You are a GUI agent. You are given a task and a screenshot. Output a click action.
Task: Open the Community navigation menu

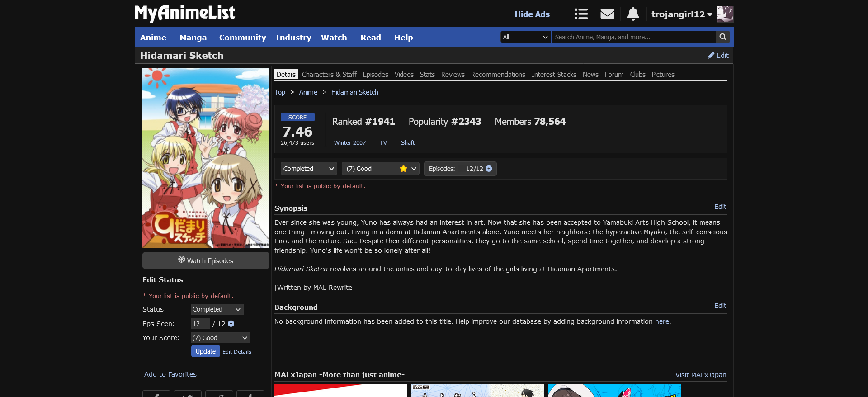click(243, 38)
